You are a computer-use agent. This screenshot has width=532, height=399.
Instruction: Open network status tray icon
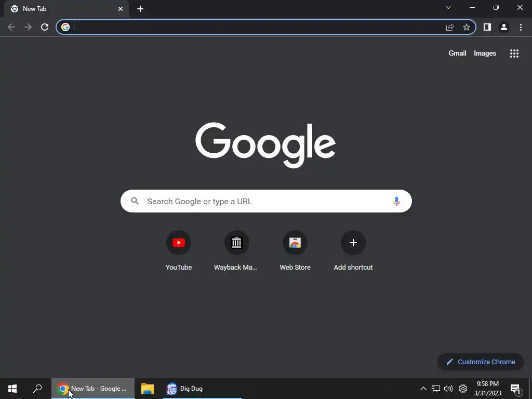(436, 389)
